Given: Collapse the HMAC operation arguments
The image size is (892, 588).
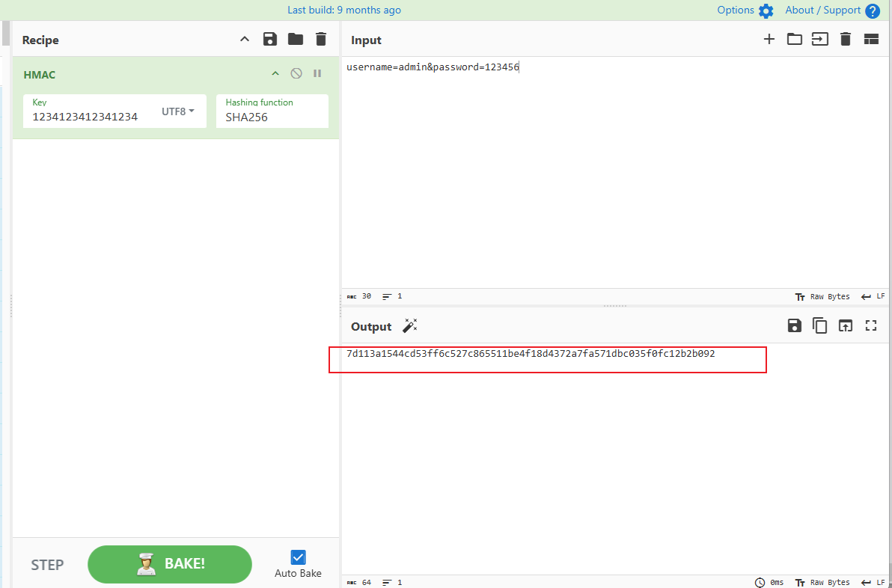Looking at the screenshot, I should coord(275,73).
